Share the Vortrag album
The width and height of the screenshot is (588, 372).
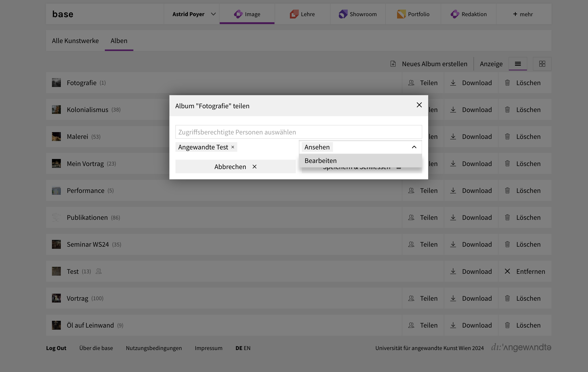pyautogui.click(x=423, y=298)
